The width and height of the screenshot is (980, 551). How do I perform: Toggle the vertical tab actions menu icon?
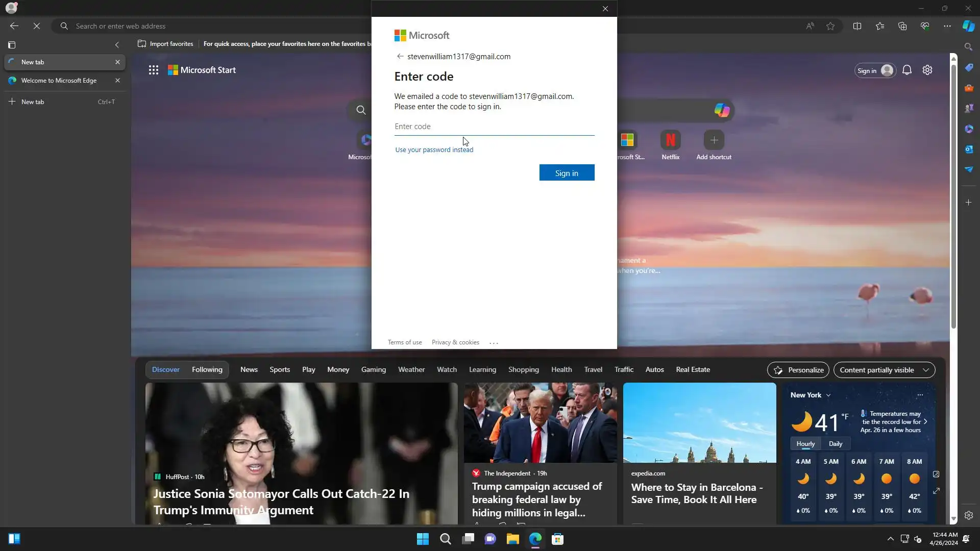(x=12, y=45)
